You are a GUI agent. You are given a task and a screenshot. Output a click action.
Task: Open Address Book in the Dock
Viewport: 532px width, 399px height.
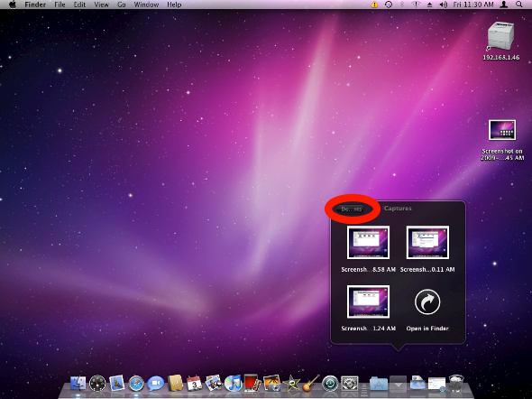point(175,384)
